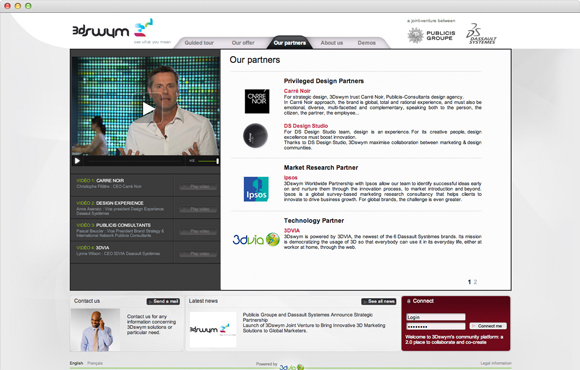
Task: Go to the About us tab
Action: pyautogui.click(x=331, y=43)
